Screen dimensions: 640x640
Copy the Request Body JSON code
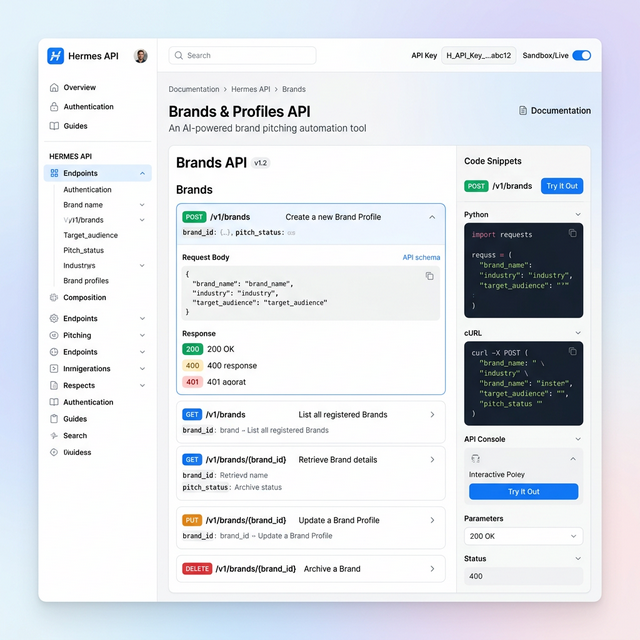coord(430,276)
